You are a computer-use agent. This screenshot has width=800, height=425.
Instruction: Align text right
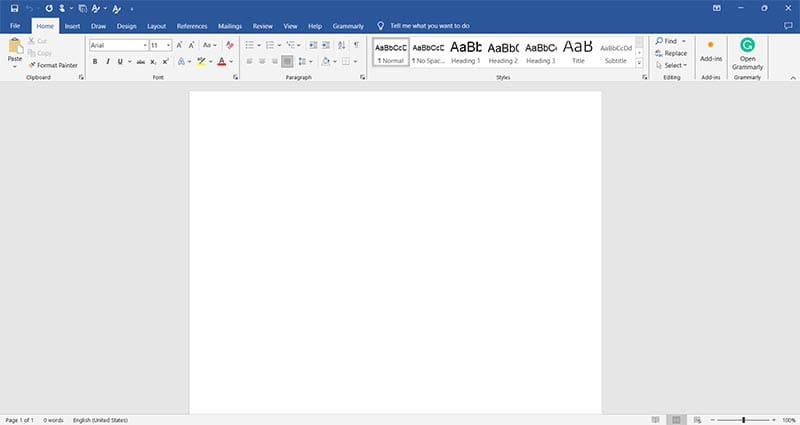274,62
